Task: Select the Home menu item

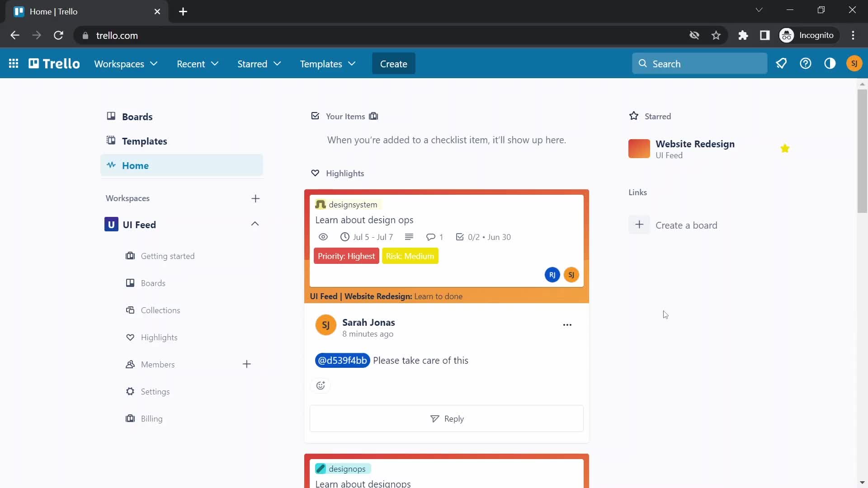Action: pyautogui.click(x=135, y=165)
